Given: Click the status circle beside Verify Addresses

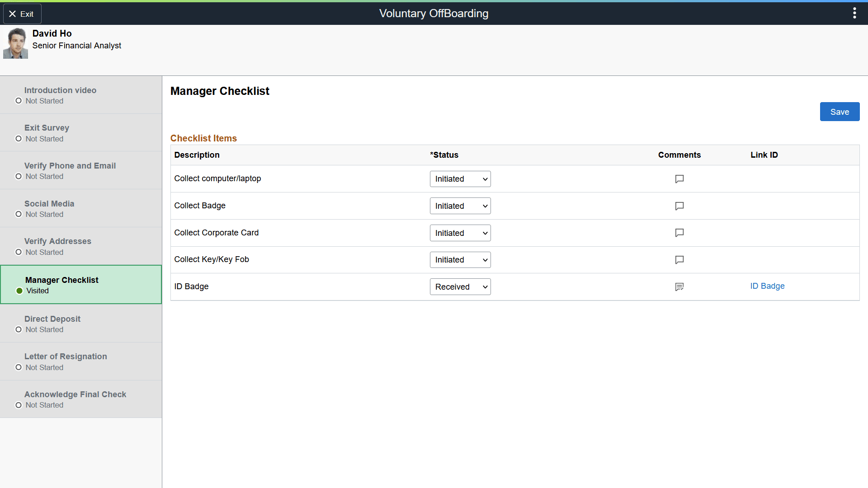Looking at the screenshot, I should [19, 252].
